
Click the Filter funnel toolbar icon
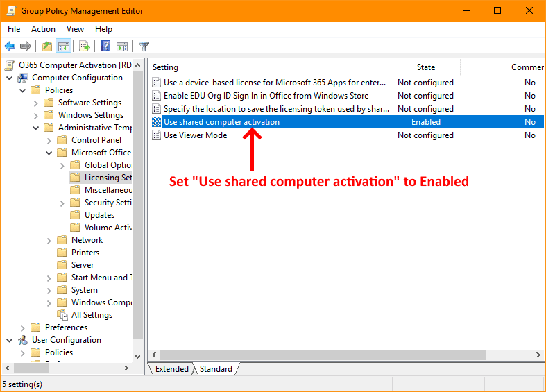(144, 46)
